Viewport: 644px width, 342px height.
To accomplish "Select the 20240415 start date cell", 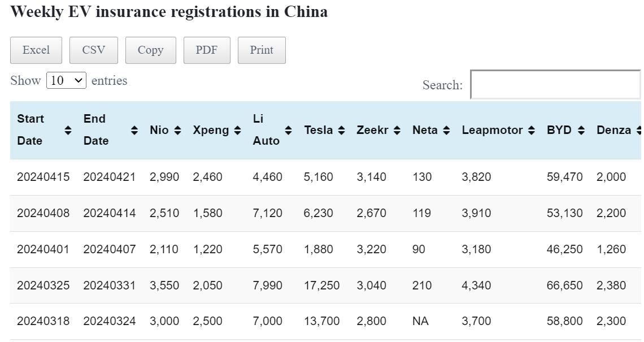I will coord(43,177).
